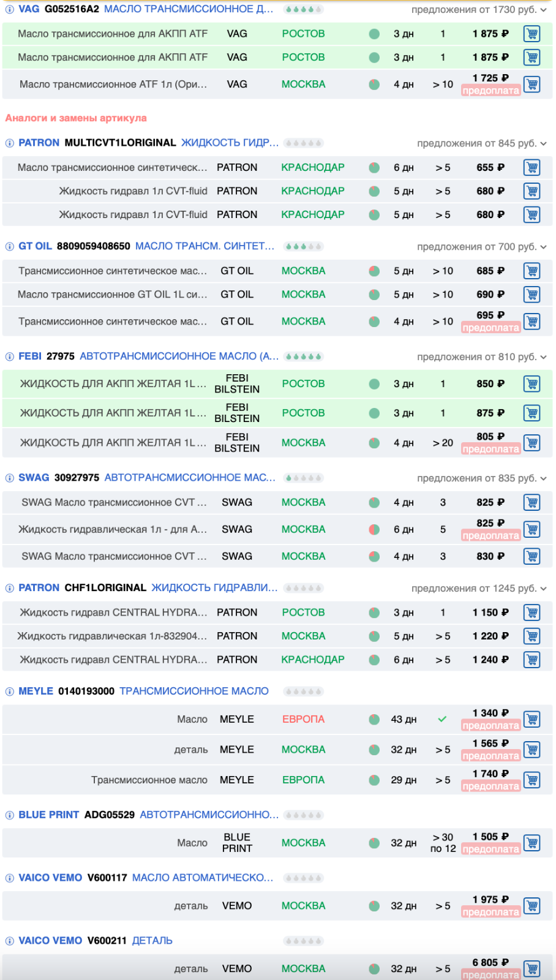Click the rating drops beside VAG G052516A2

point(304,9)
